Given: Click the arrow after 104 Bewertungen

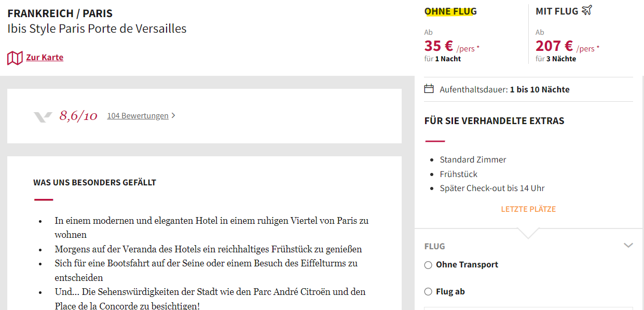Looking at the screenshot, I should pyautogui.click(x=173, y=116).
